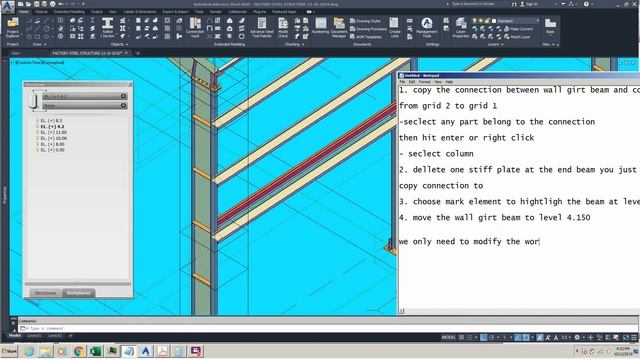640x360 pixels.
Task: Open BOM Templates
Action: tap(366, 37)
